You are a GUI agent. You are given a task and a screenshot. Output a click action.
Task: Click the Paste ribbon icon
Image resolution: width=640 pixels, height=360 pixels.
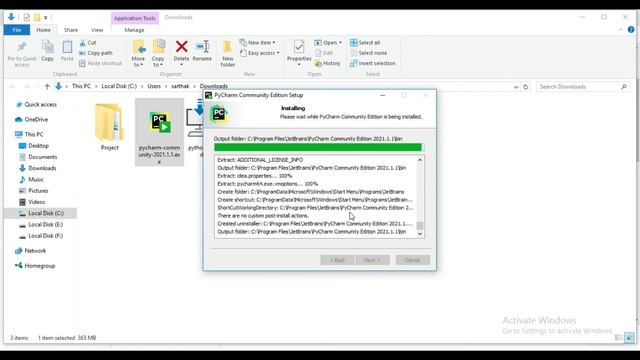(x=67, y=51)
